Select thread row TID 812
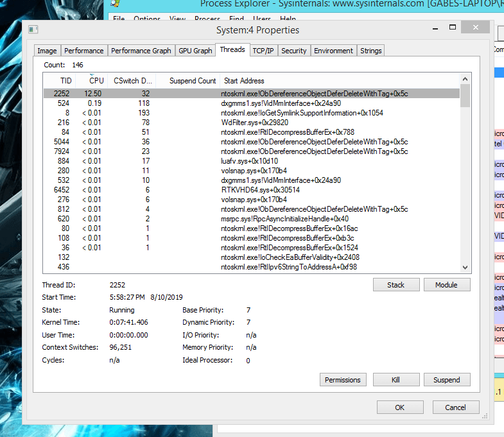The height and width of the screenshot is (437, 504). (251, 209)
